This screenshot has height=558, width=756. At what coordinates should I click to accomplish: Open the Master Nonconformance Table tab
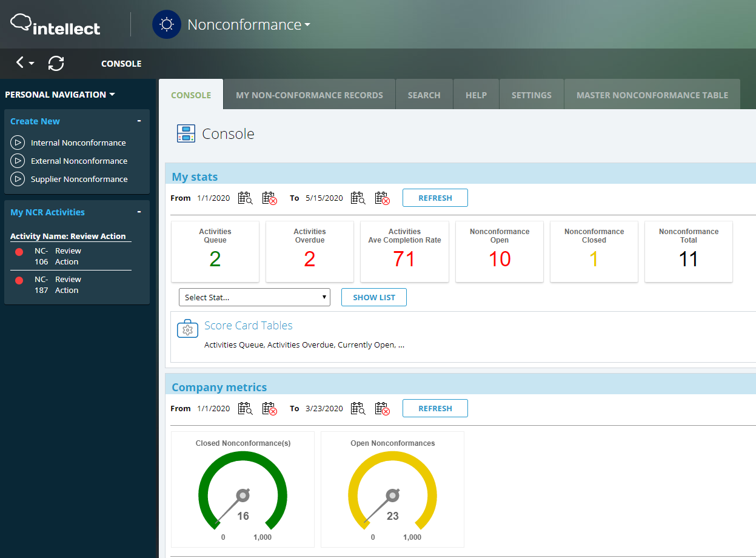click(652, 95)
